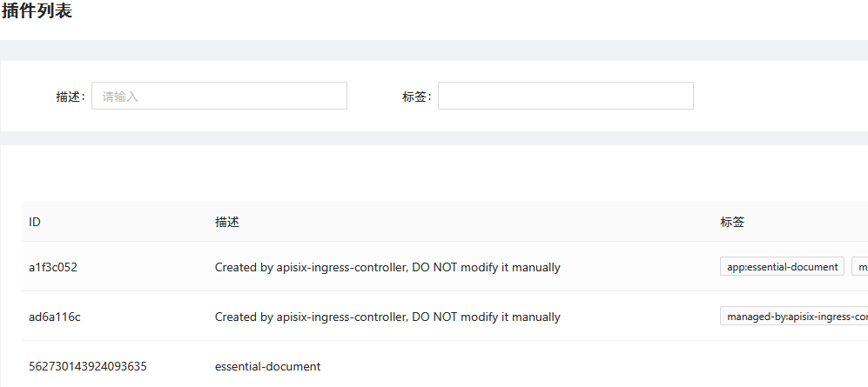Select the plugin ID ad6a116c

55,317
